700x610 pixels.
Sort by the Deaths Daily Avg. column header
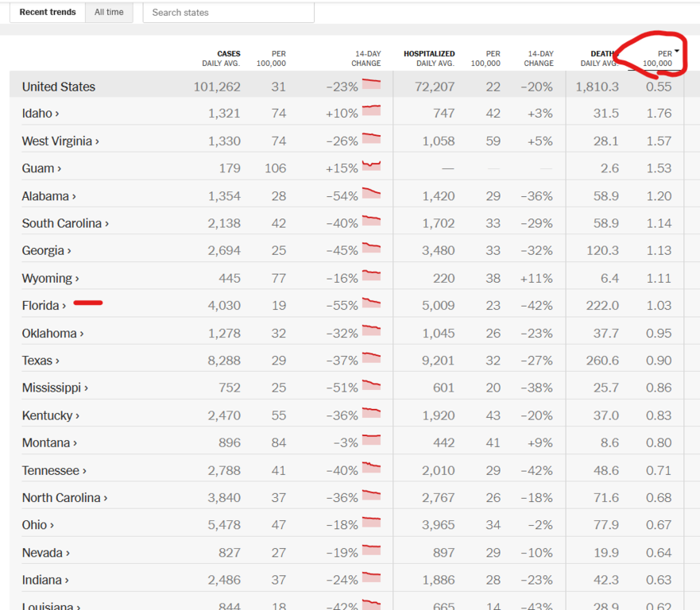pos(599,58)
